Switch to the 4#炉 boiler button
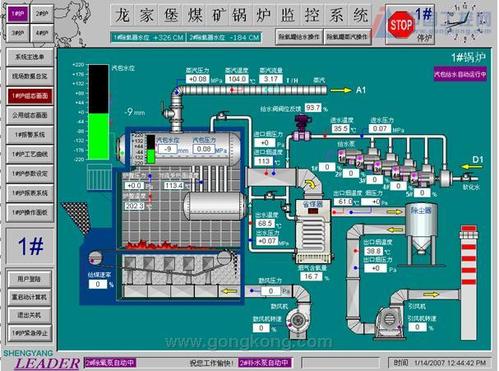 (41, 33)
